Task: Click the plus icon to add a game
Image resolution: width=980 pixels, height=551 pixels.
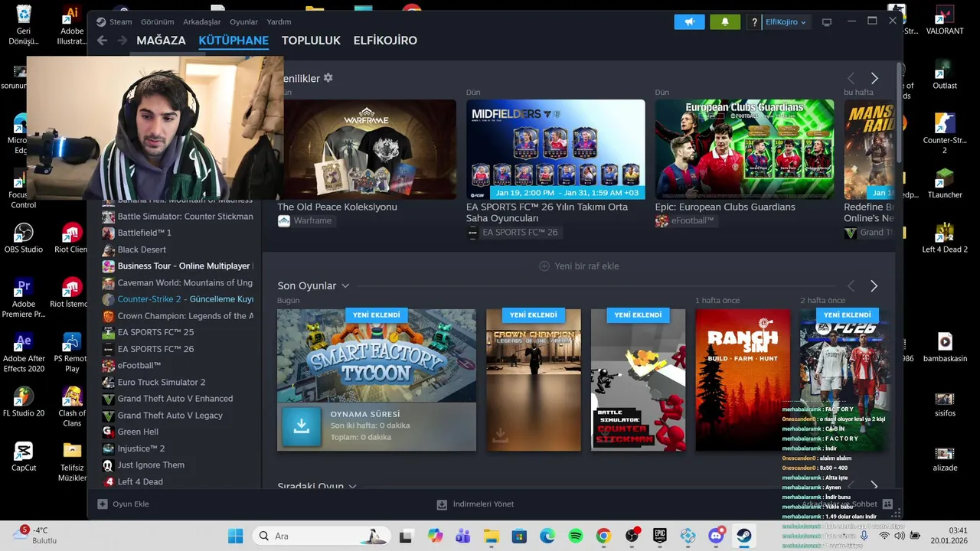Action: click(x=103, y=504)
